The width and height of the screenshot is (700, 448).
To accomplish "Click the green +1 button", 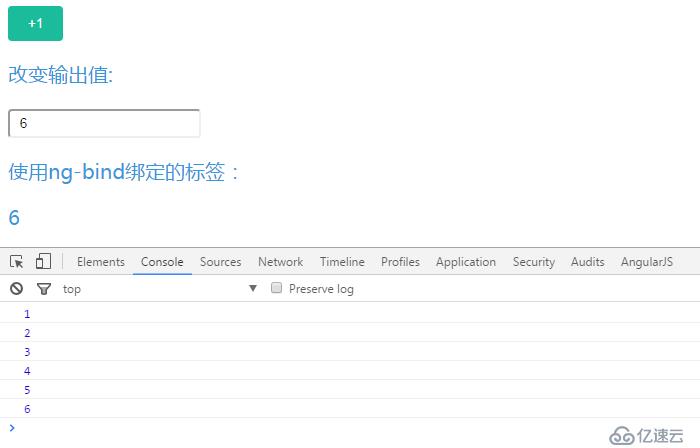I will pos(36,24).
